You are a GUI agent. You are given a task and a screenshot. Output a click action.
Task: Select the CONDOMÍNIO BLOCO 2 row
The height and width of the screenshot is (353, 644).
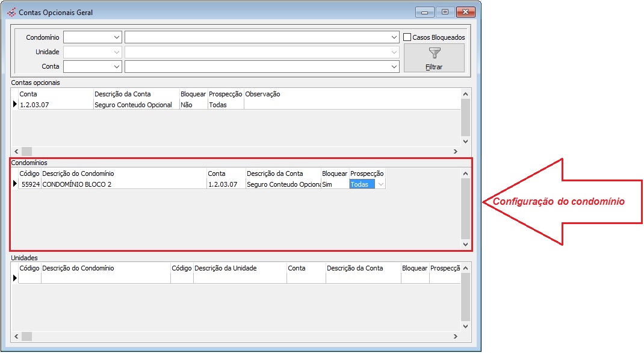(123, 184)
